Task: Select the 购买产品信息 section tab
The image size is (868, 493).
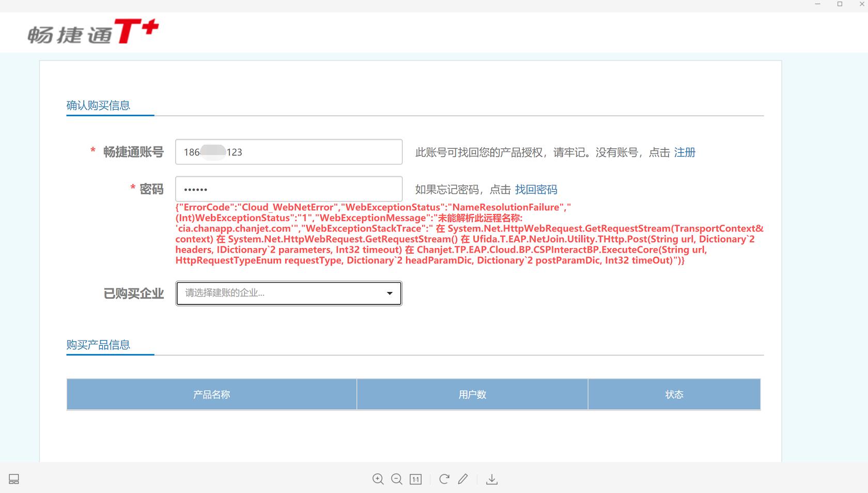Action: pyautogui.click(x=98, y=345)
